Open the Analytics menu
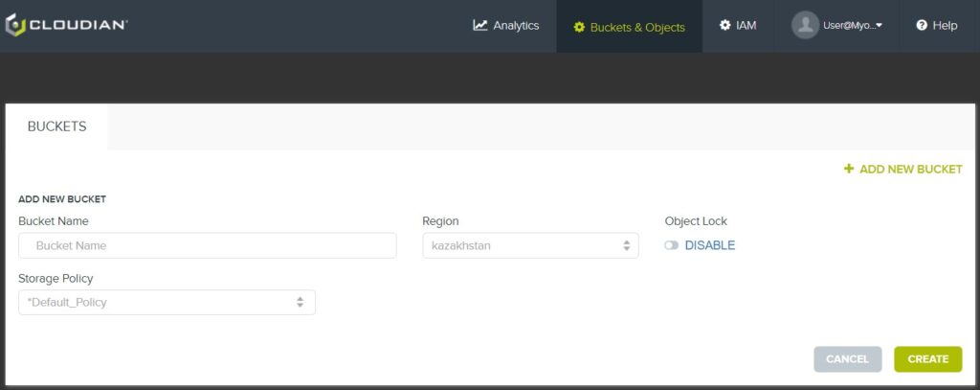This screenshot has height=390, width=980. [x=506, y=26]
